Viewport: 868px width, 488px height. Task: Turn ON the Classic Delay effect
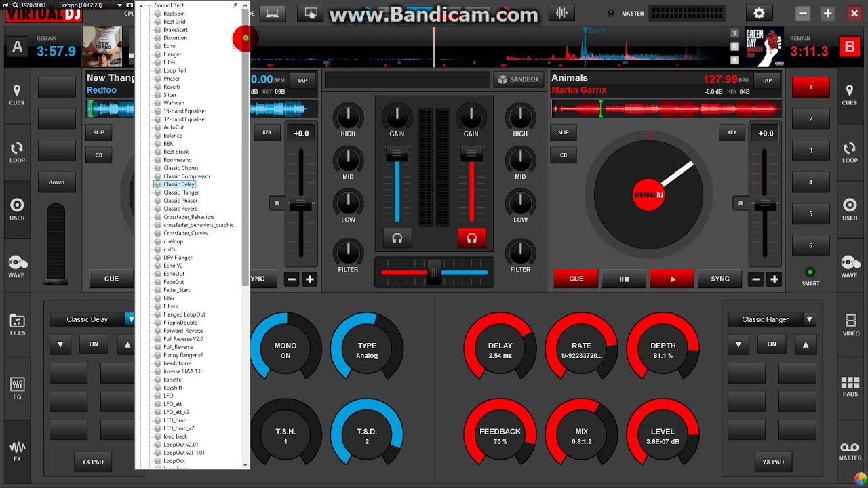[94, 344]
